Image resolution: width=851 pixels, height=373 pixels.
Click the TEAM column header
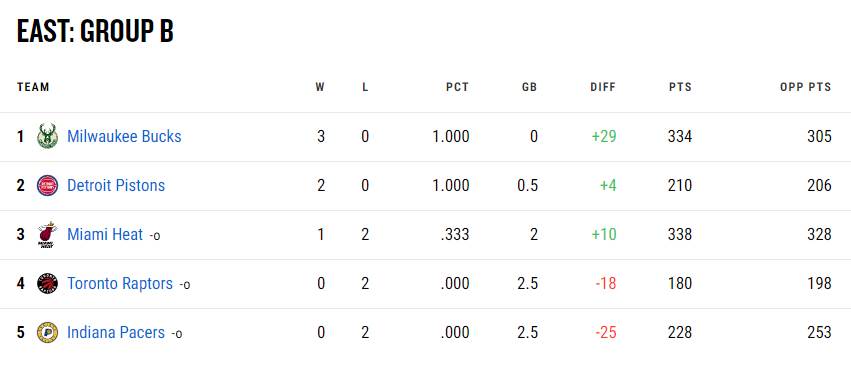click(x=33, y=87)
